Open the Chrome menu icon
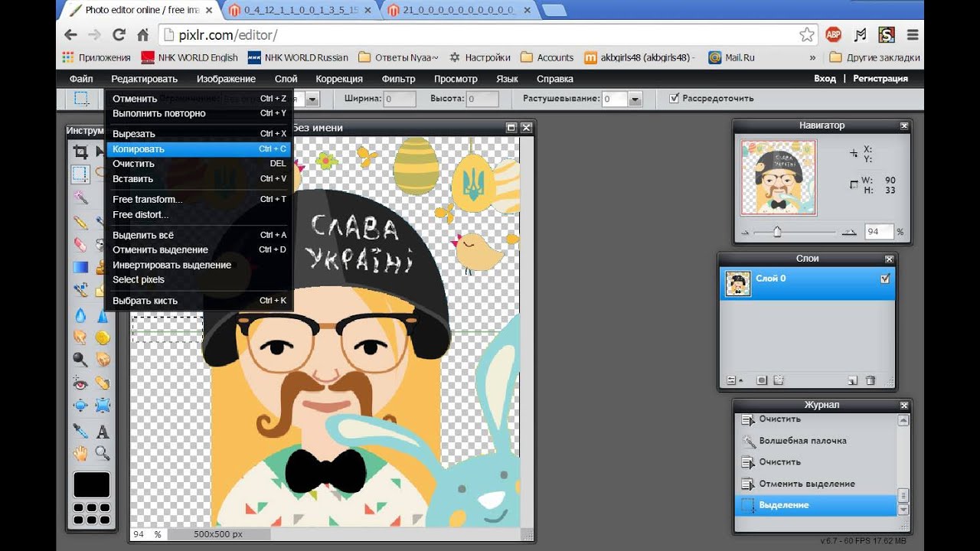The width and height of the screenshot is (980, 551). 913,34
